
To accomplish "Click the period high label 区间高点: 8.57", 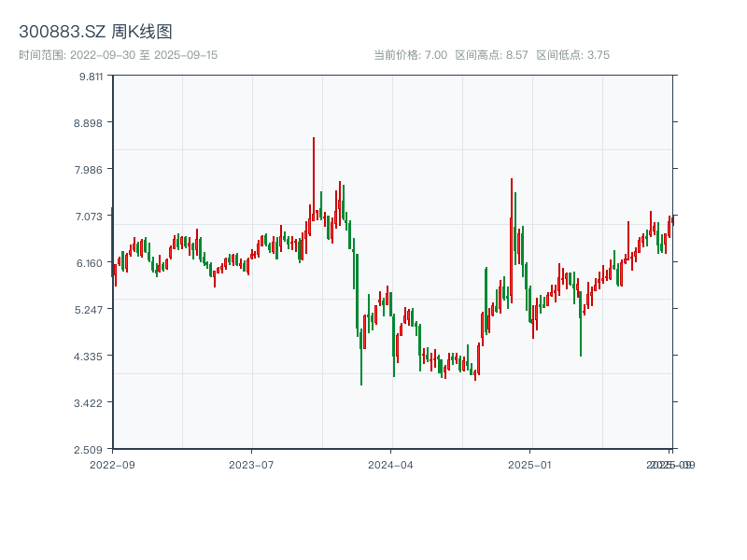I will 492,55.
